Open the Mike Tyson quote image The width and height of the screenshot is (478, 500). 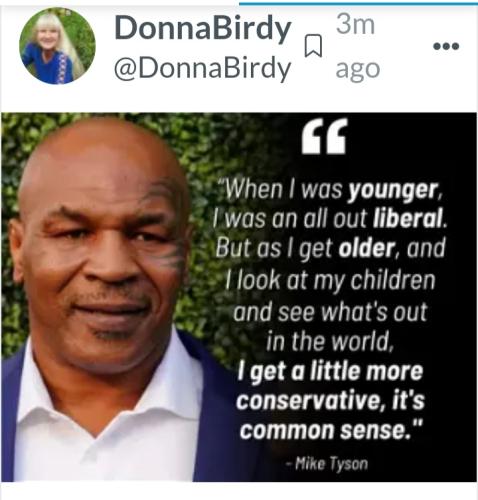click(239, 297)
